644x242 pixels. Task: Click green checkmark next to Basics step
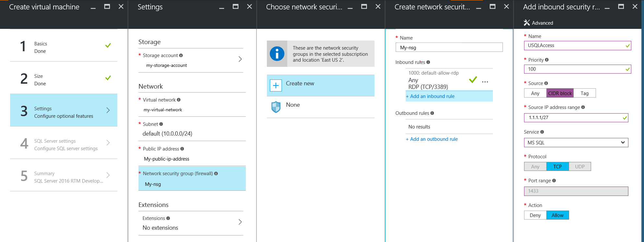108,45
